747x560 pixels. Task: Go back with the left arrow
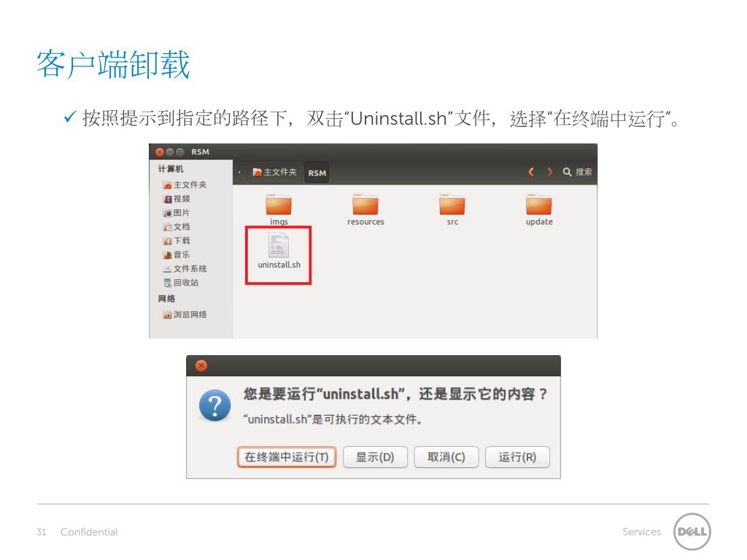(531, 172)
